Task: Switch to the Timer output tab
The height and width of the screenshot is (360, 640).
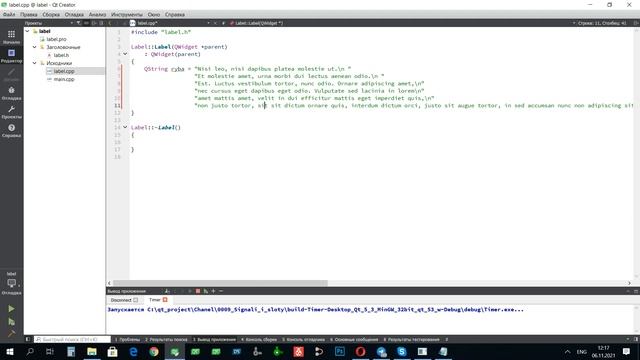Action: point(158,300)
